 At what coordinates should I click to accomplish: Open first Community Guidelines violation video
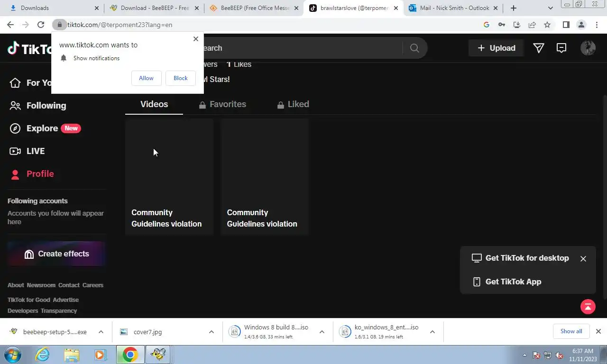[x=169, y=177]
